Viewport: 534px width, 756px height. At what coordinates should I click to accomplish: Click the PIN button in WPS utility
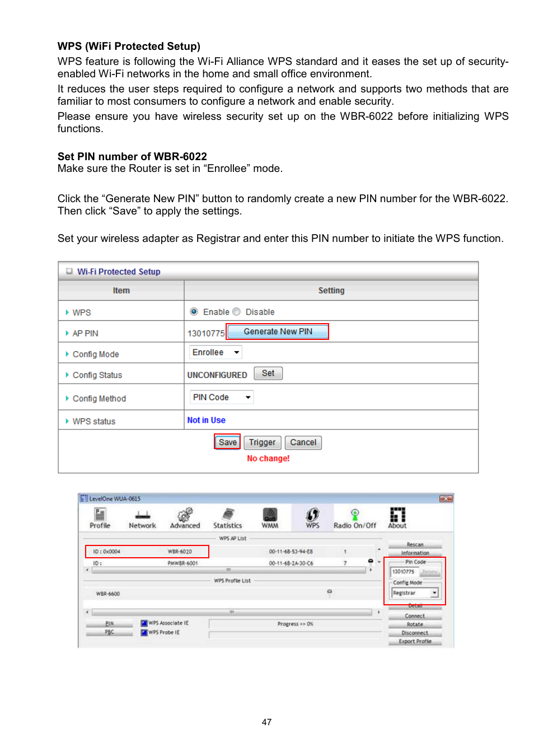point(109,623)
